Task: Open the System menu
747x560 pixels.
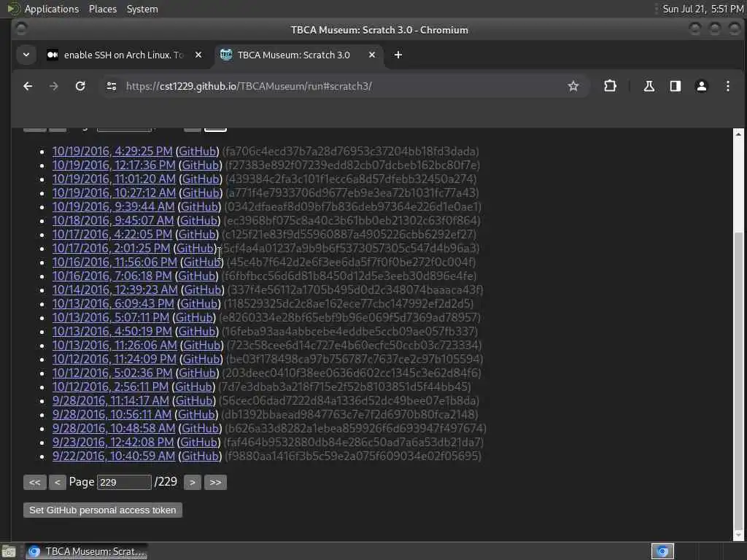Action: tap(142, 9)
